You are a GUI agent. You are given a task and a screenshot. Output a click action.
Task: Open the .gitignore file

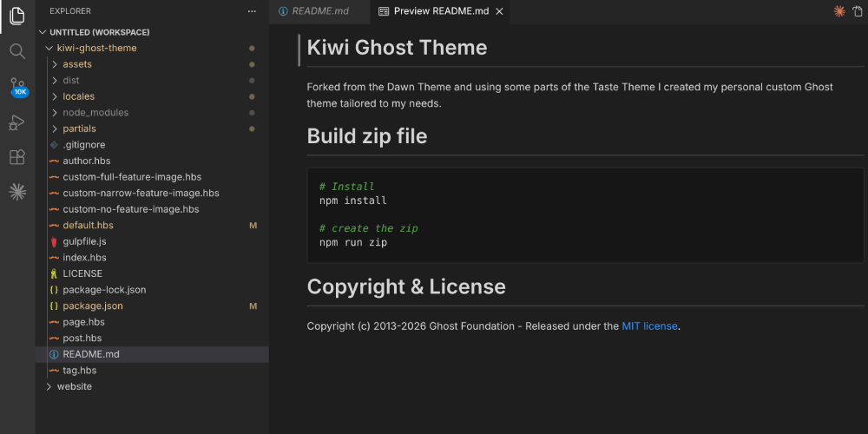(152, 144)
